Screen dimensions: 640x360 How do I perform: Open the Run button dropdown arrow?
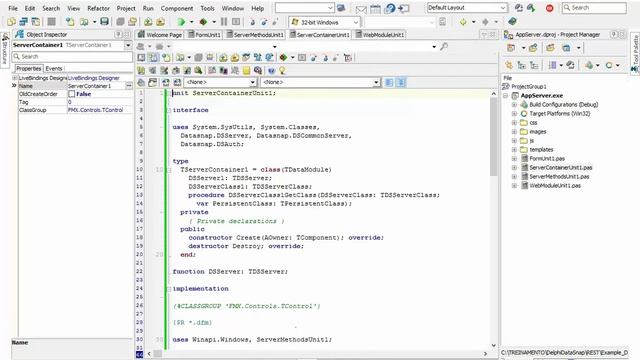click(x=191, y=22)
